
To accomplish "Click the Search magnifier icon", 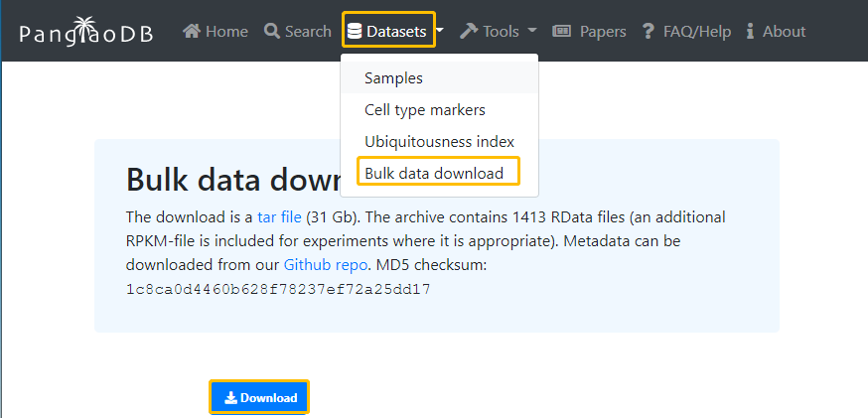I will tap(272, 32).
